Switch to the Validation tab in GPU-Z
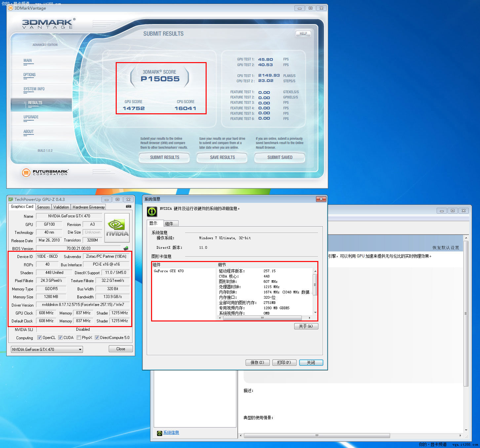Image resolution: width=480 pixels, height=448 pixels. coord(61,207)
